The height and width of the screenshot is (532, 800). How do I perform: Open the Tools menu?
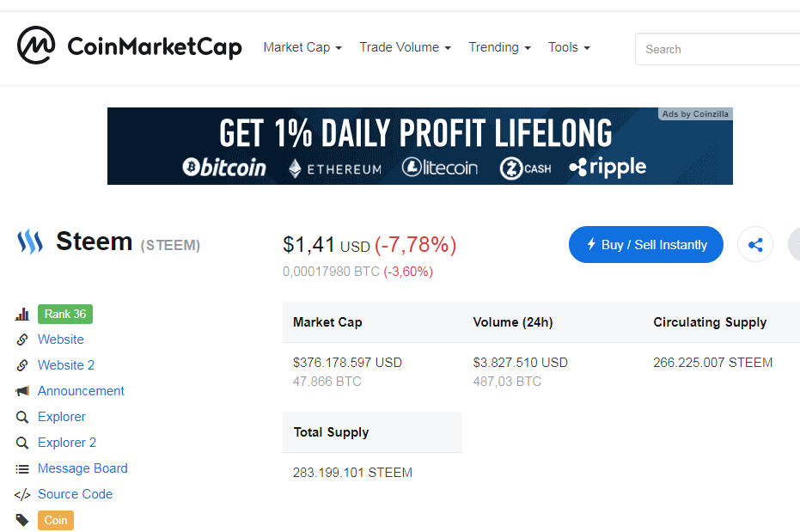tap(569, 47)
